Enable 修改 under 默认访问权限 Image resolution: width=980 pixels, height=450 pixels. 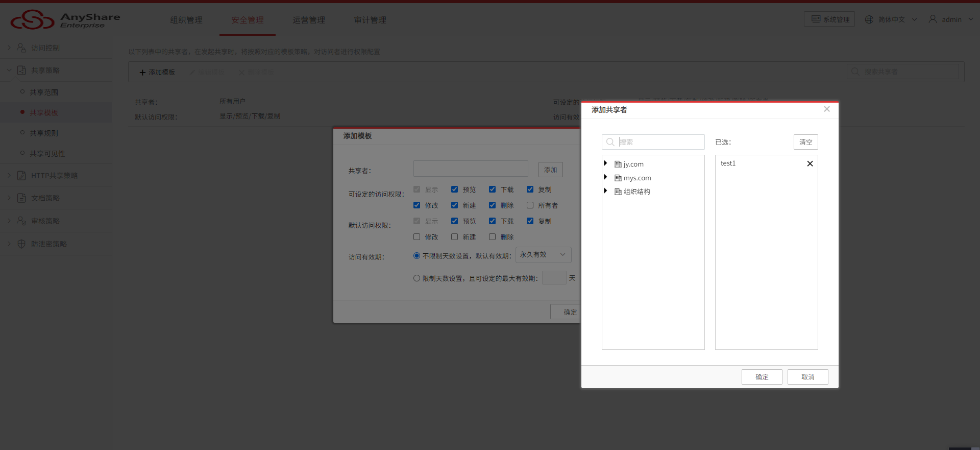click(x=416, y=237)
